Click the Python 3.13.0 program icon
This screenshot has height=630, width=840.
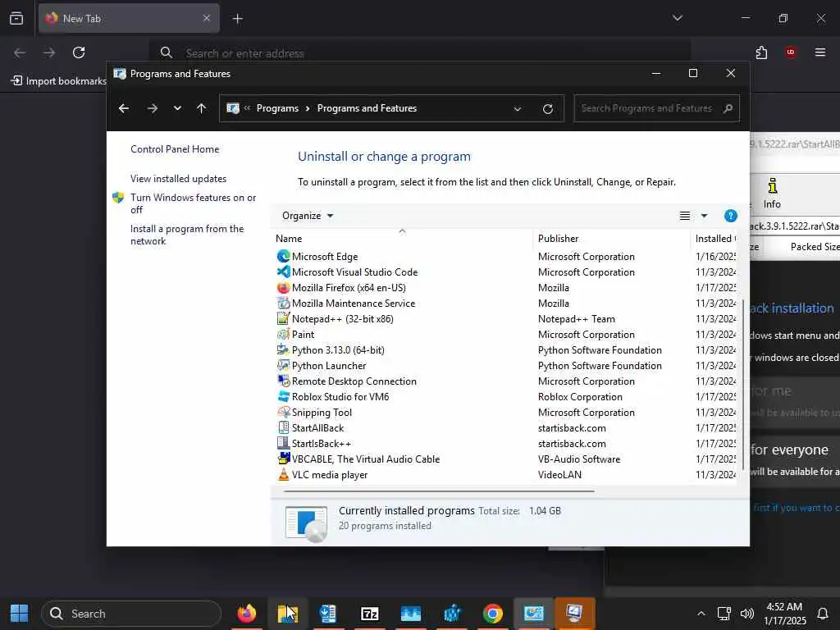tap(283, 349)
